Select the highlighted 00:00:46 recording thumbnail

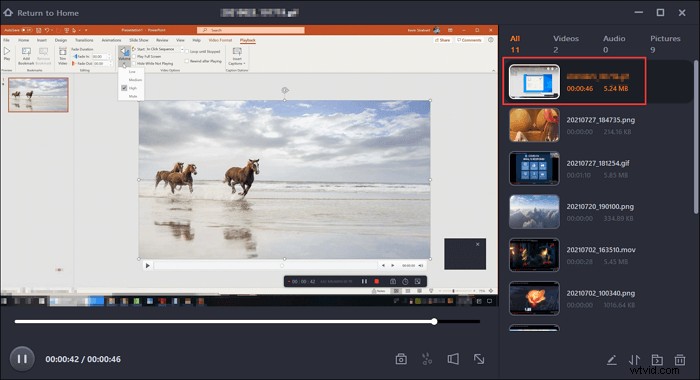(x=534, y=82)
